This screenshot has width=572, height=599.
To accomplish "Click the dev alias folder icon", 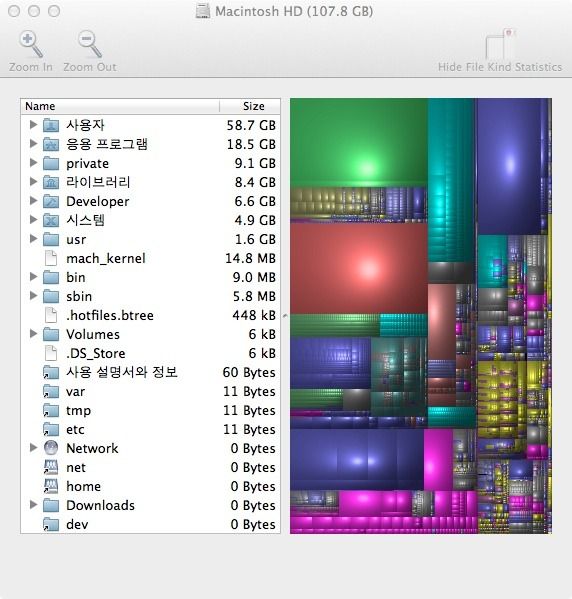I will pos(51,524).
